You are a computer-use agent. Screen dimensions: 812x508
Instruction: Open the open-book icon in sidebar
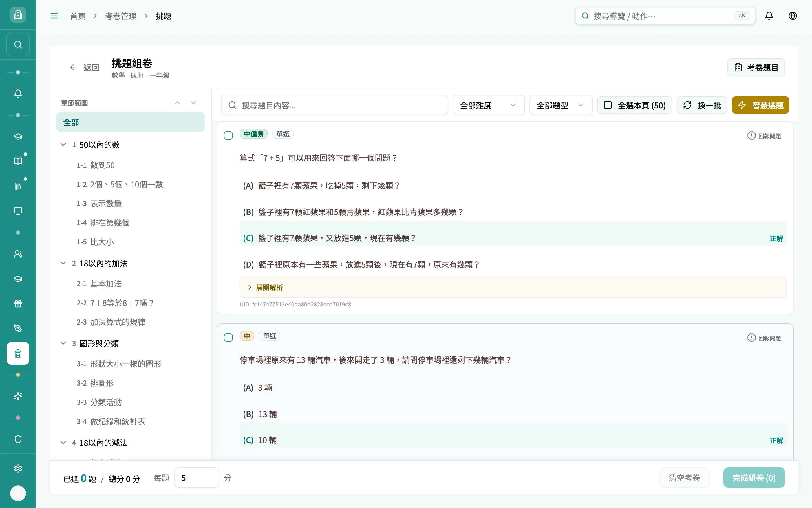coord(18,161)
